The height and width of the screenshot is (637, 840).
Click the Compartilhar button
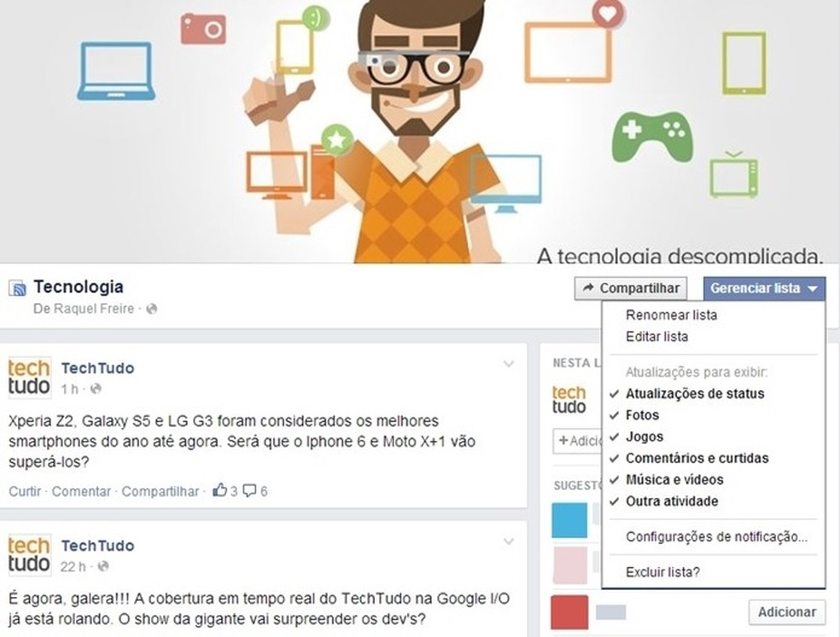point(631,289)
